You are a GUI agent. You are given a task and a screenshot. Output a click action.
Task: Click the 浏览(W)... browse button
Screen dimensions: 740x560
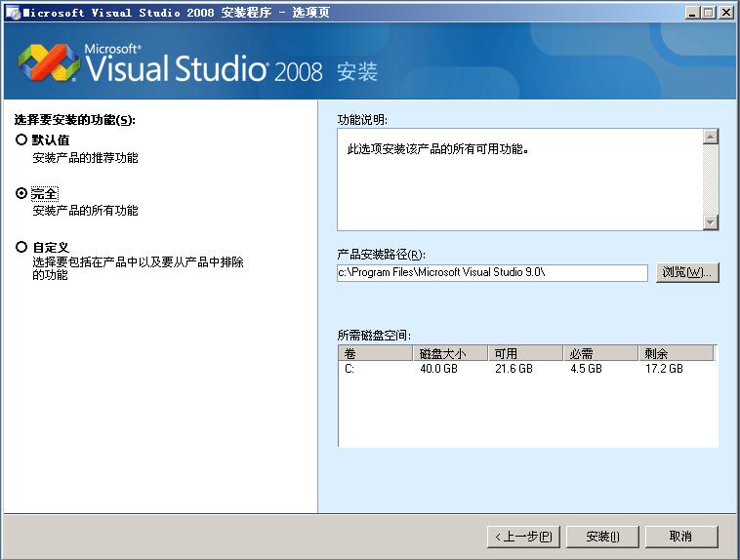click(687, 272)
